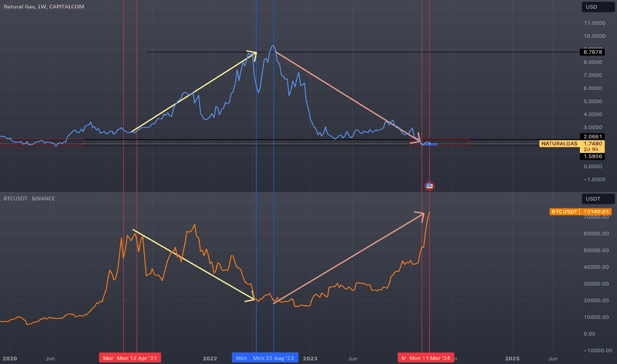The width and height of the screenshot is (617, 364).
Task: Click the BTCUSDT · BINANCE pane title
Action: 29,199
